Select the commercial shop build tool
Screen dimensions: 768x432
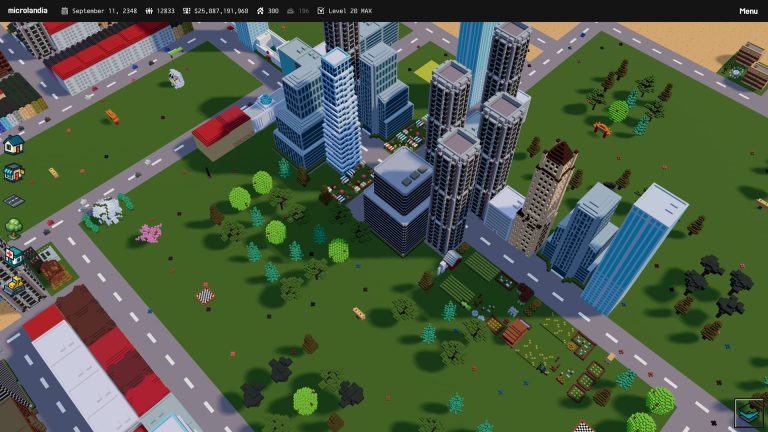tap(13, 172)
